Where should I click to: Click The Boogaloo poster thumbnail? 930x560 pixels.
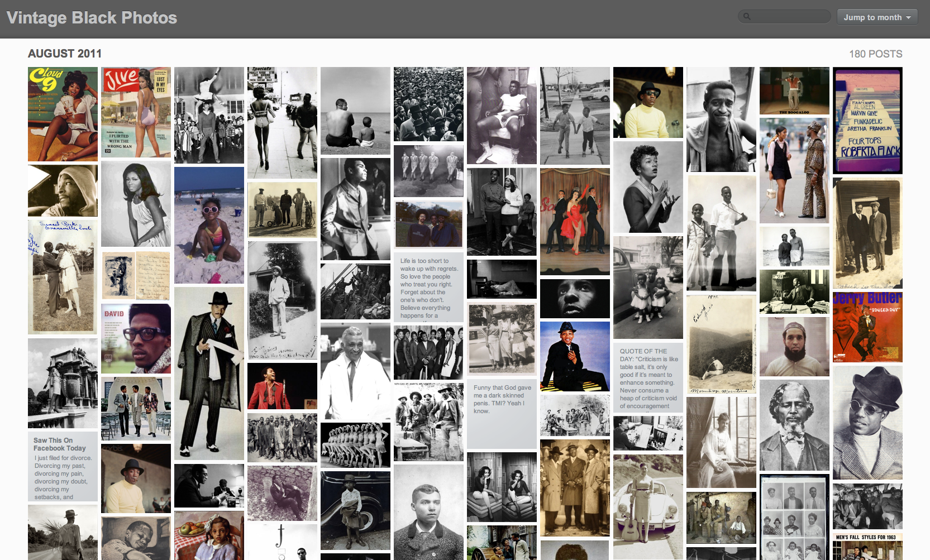(x=794, y=90)
